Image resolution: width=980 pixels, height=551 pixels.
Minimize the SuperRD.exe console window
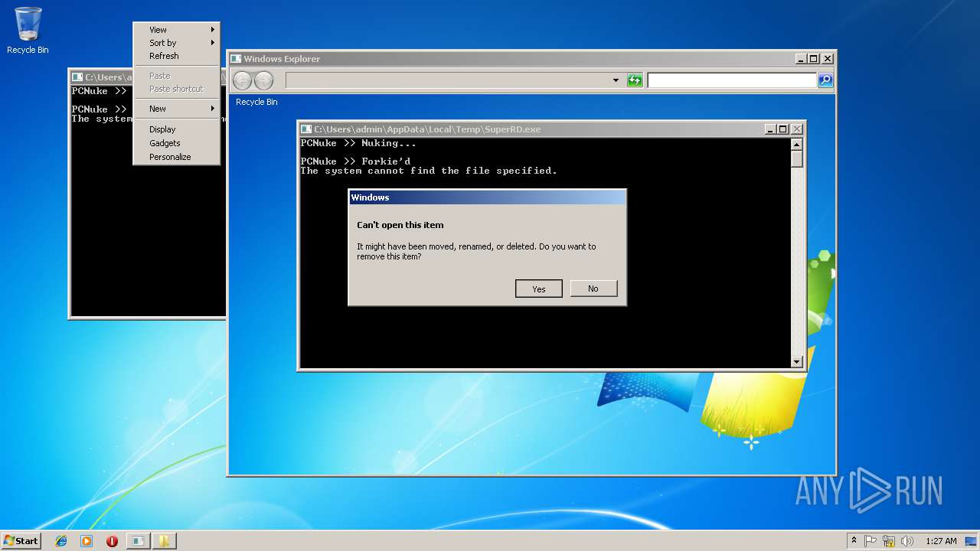pyautogui.click(x=770, y=129)
